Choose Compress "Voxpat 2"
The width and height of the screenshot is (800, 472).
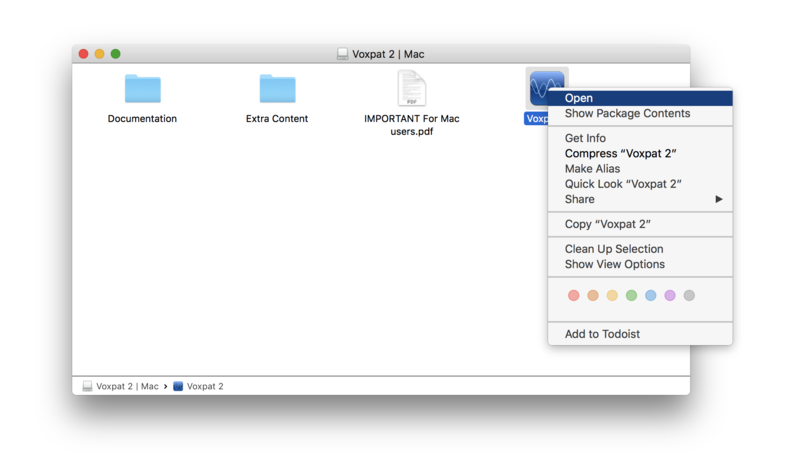pos(640,154)
